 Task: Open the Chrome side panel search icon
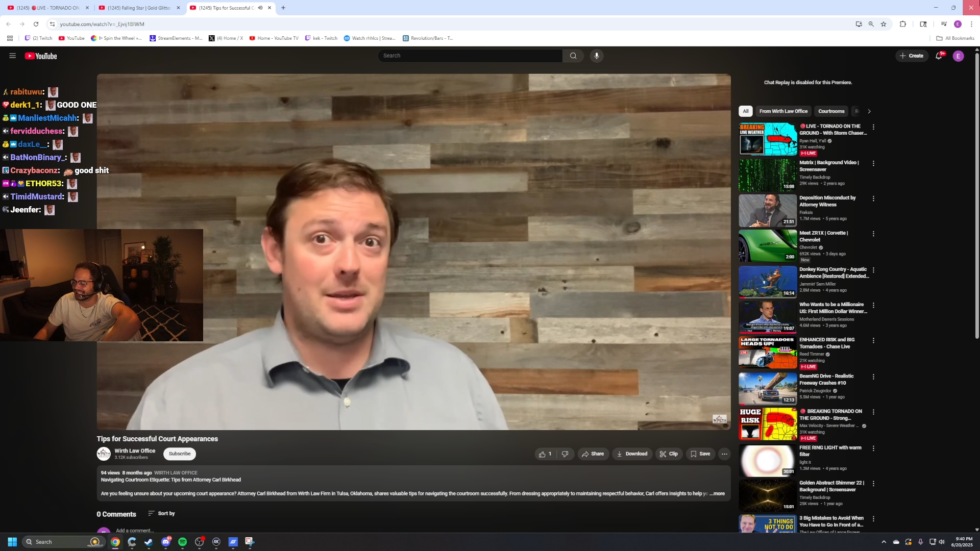pyautogui.click(x=923, y=24)
